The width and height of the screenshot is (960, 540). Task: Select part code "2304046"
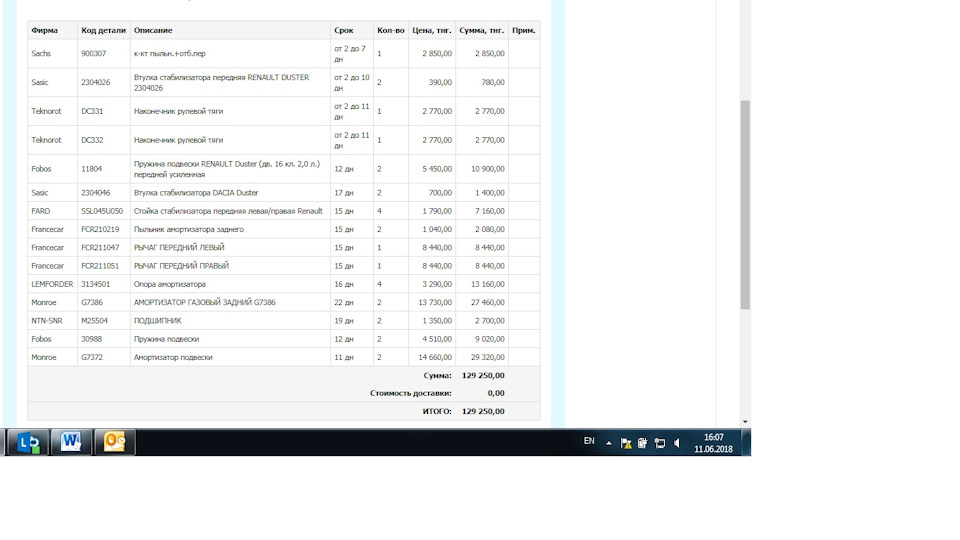click(x=96, y=192)
